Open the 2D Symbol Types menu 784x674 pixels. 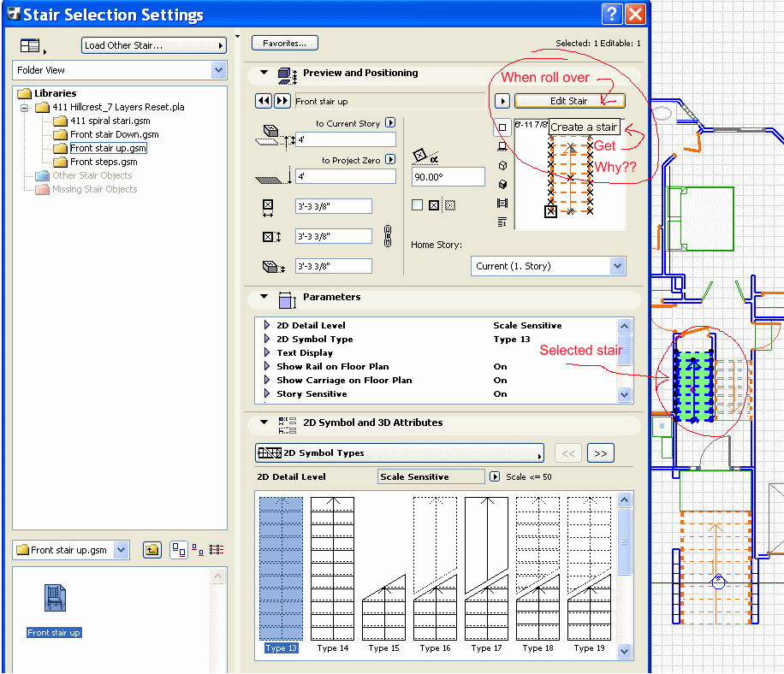point(399,453)
